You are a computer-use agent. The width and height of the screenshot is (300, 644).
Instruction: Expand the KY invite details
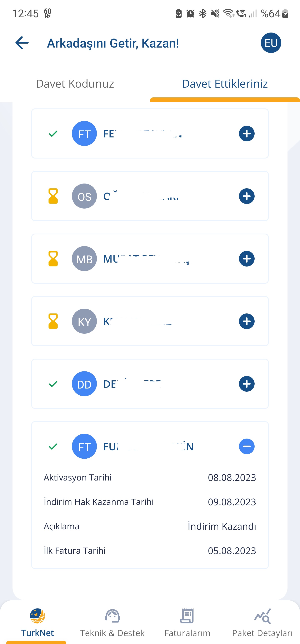[x=246, y=321]
